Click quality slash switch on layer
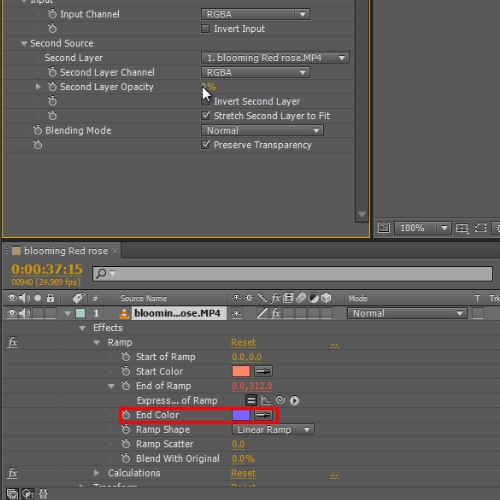The height and width of the screenshot is (500, 500). pyautogui.click(x=262, y=313)
